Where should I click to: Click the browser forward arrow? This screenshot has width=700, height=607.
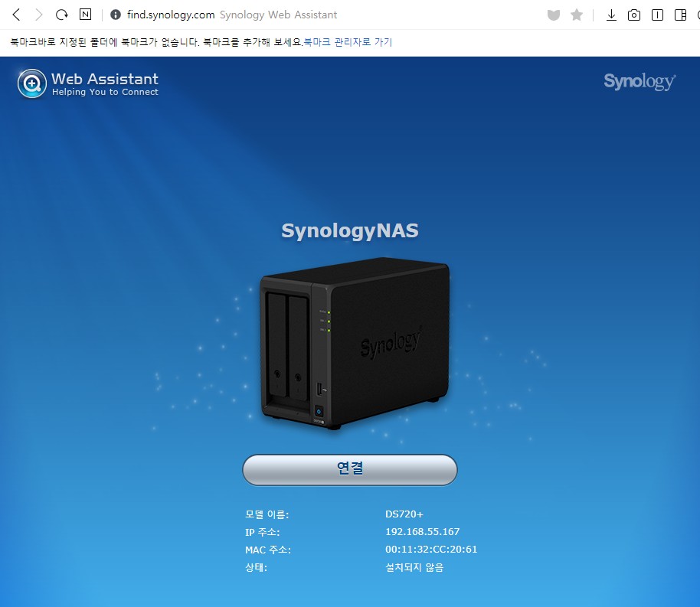39,15
